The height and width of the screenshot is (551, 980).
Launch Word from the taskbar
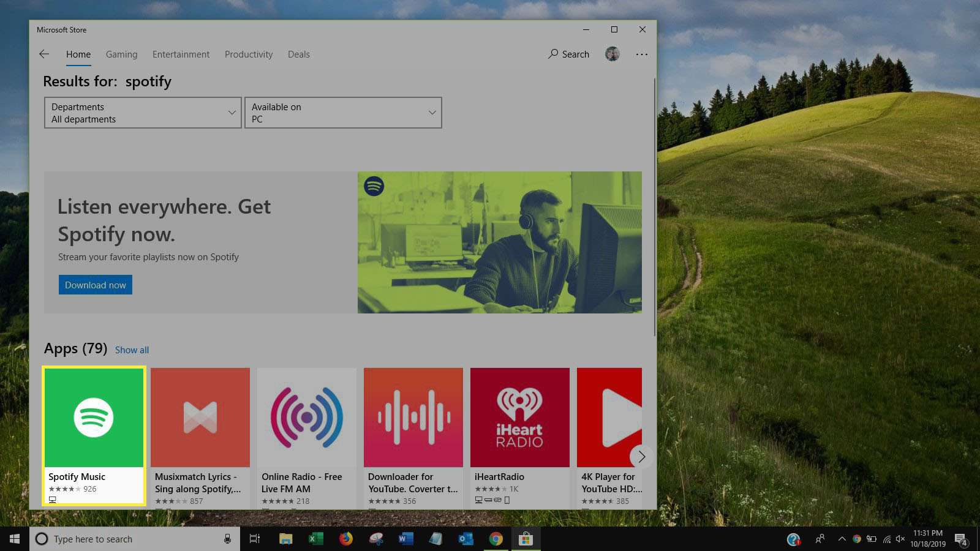[405, 539]
